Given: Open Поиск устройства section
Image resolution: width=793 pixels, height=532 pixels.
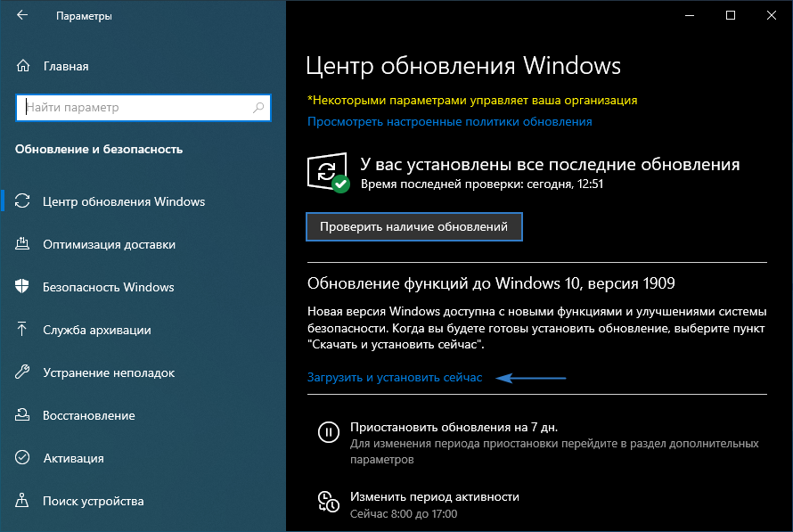Looking at the screenshot, I should pyautogui.click(x=93, y=501).
